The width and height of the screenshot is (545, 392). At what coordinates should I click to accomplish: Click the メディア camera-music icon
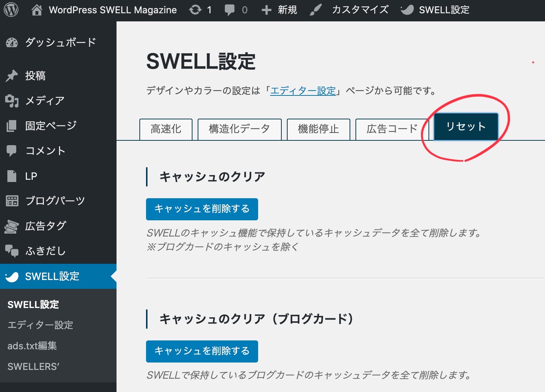(12, 101)
